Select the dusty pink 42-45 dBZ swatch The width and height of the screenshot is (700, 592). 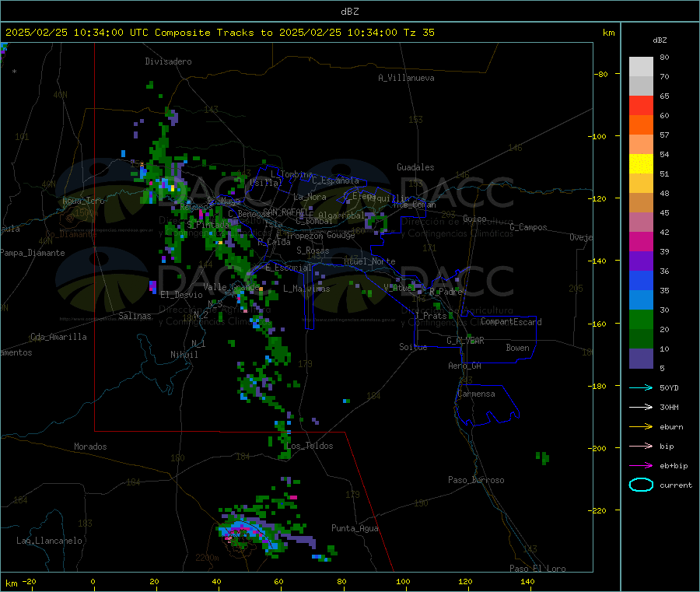641,222
